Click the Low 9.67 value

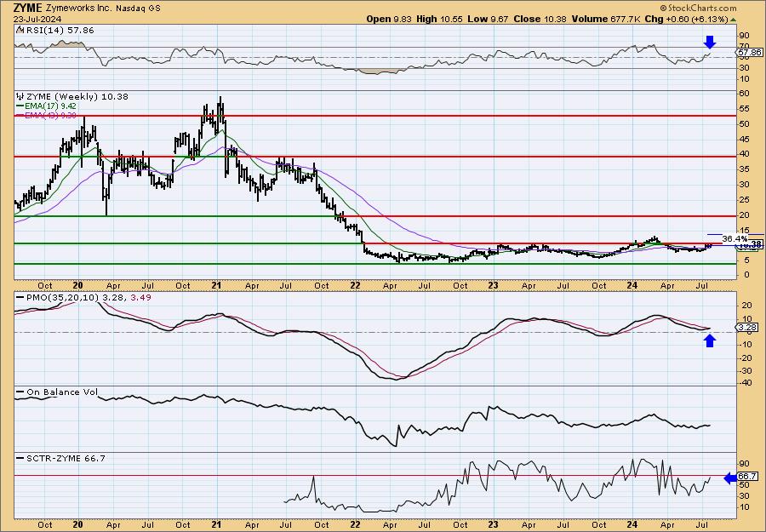point(486,19)
